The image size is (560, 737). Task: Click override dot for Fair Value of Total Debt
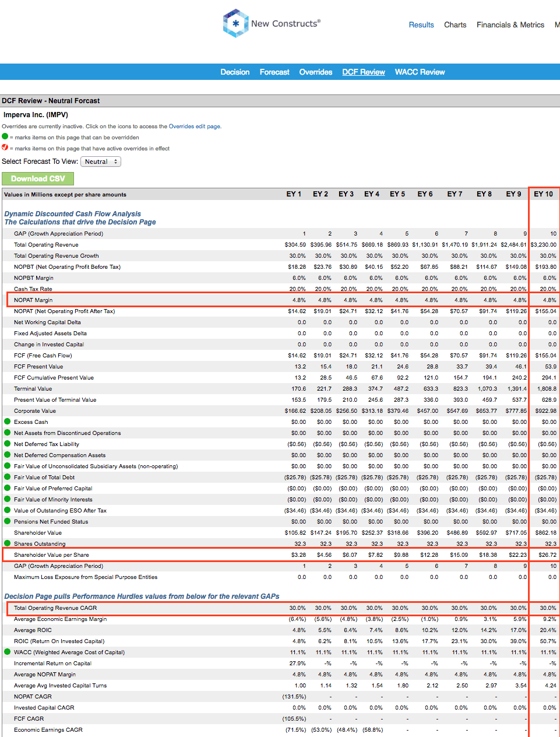[x=8, y=476]
